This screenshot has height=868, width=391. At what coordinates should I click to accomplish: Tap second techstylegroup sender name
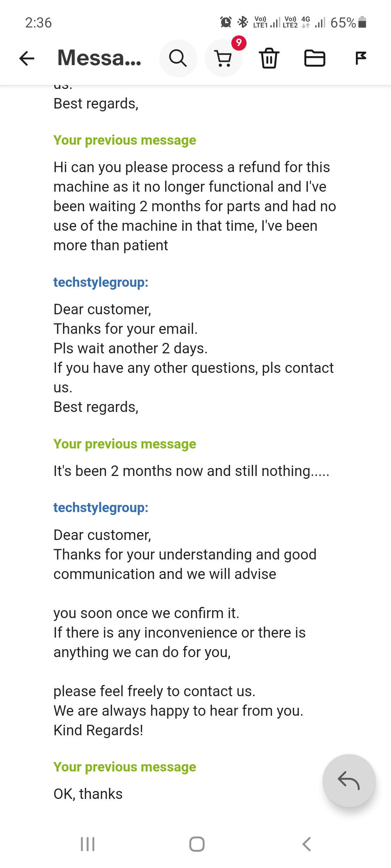[101, 507]
